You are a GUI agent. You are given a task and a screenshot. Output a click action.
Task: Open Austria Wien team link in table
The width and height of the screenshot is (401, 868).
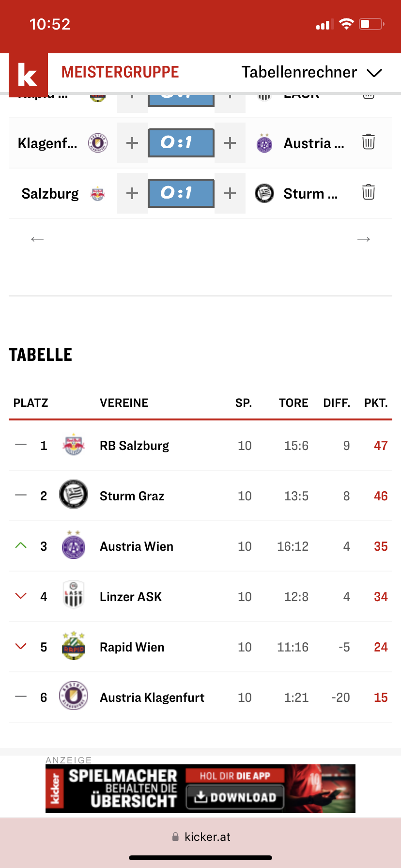[x=137, y=546]
